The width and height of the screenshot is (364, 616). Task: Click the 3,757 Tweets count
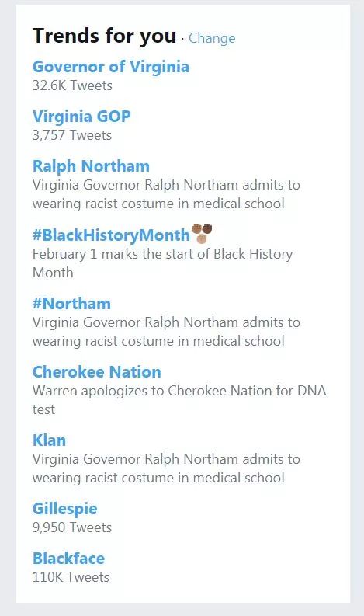72,135
